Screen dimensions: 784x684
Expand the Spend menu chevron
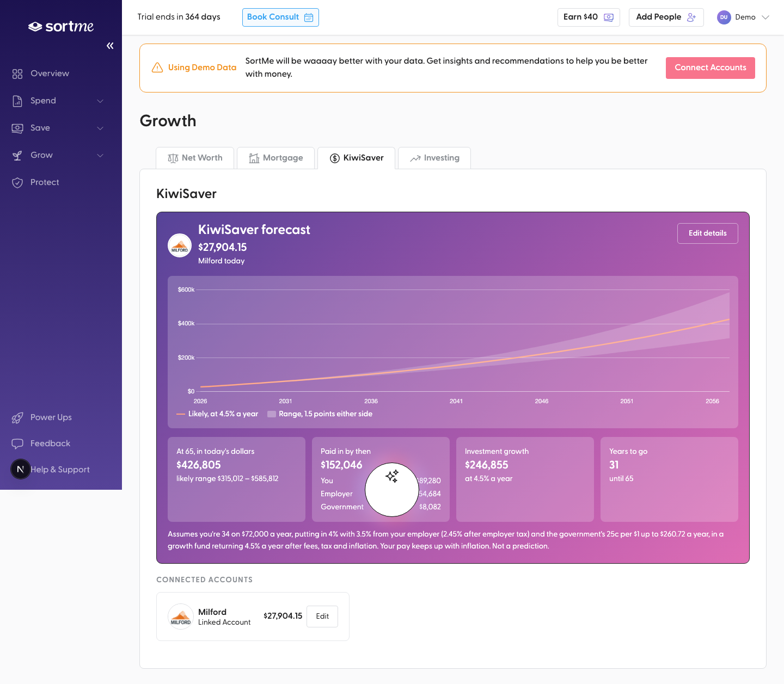tap(100, 101)
